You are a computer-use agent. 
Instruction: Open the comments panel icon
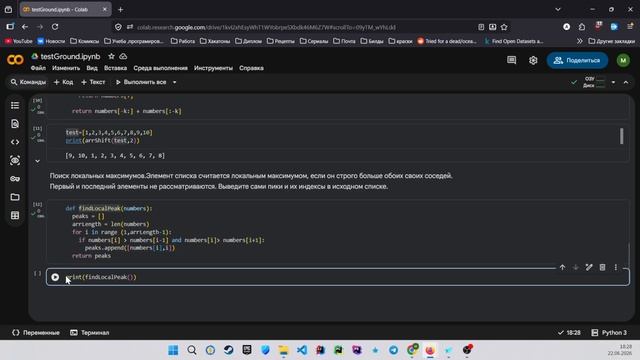tap(511, 60)
